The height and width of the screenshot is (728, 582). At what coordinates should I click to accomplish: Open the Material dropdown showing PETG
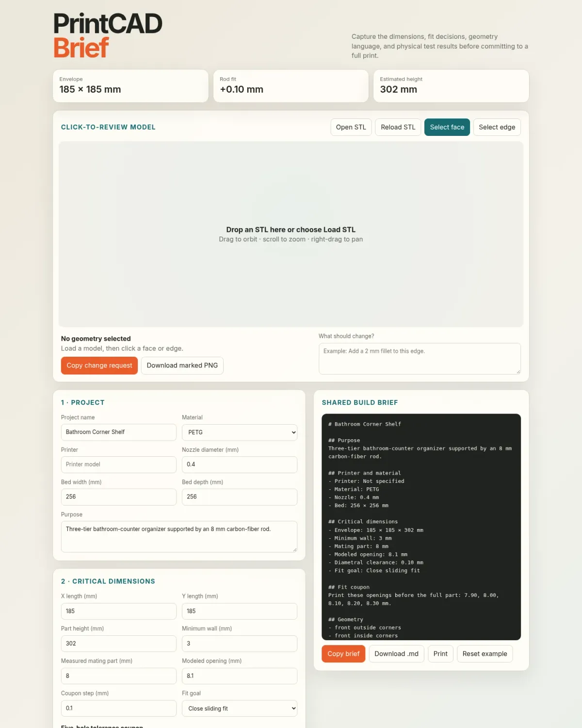coord(240,432)
